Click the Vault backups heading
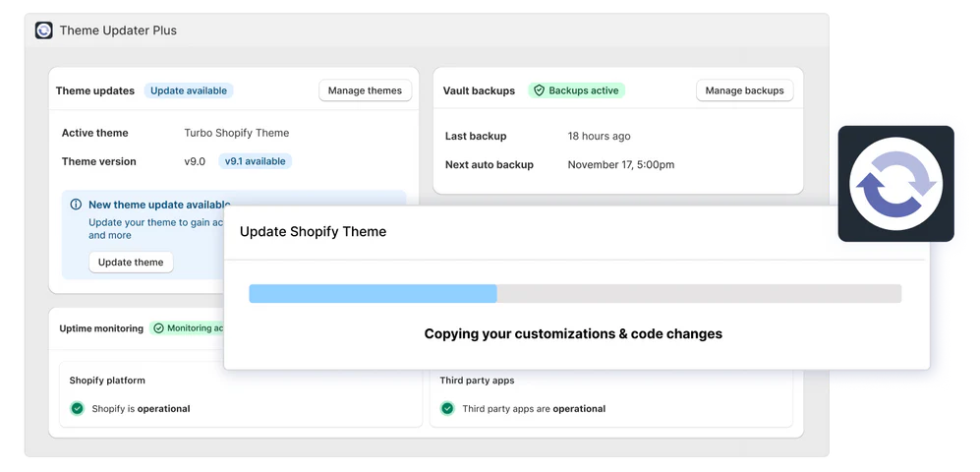980x472 pixels. (x=479, y=90)
